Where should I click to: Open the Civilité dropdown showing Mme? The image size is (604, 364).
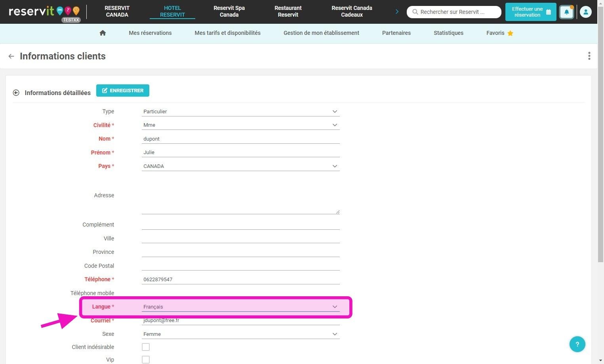(241, 125)
